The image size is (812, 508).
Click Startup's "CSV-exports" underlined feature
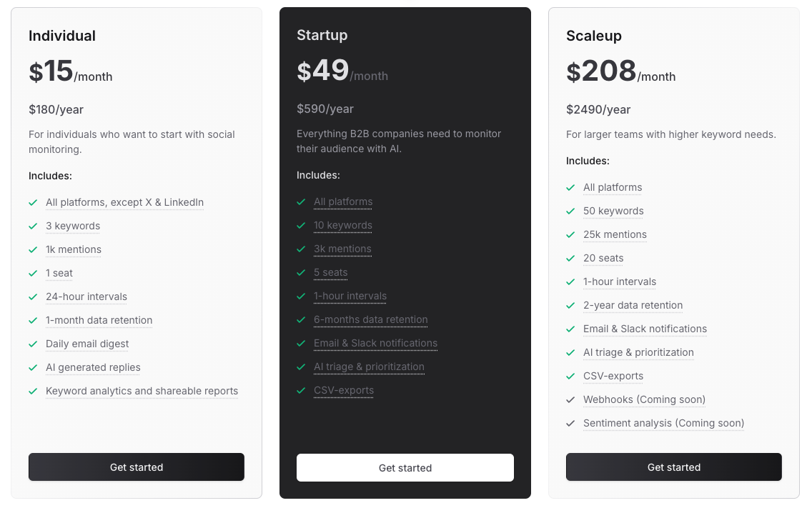coord(344,391)
